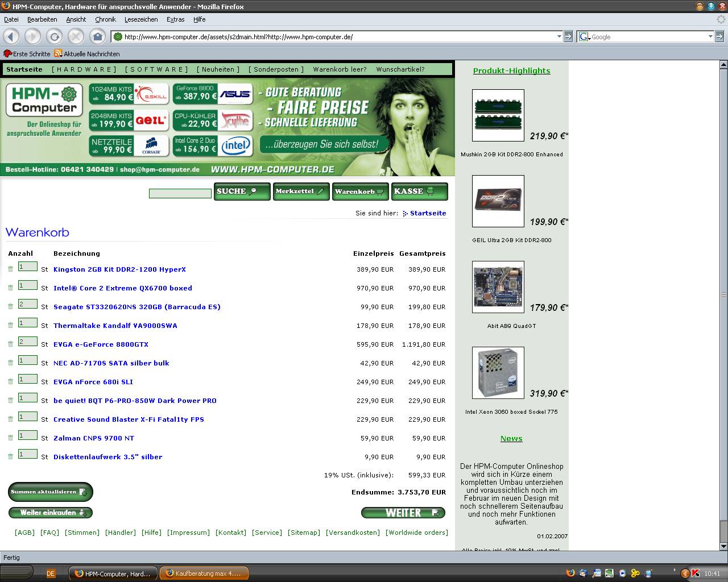Image resolution: width=728 pixels, height=582 pixels.
Task: Click the News sidebar heading link
Action: coord(511,438)
